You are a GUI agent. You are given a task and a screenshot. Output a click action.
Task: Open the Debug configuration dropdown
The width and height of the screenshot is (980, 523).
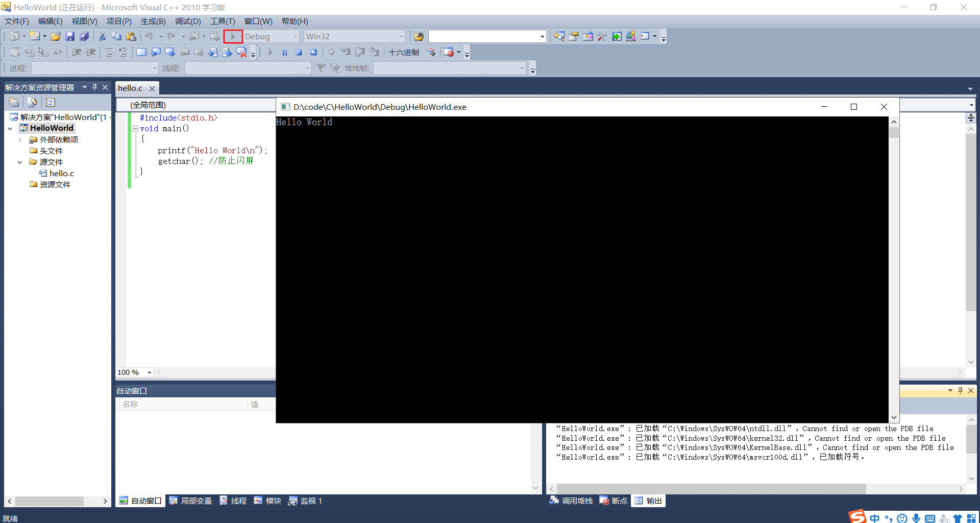pyautogui.click(x=295, y=36)
